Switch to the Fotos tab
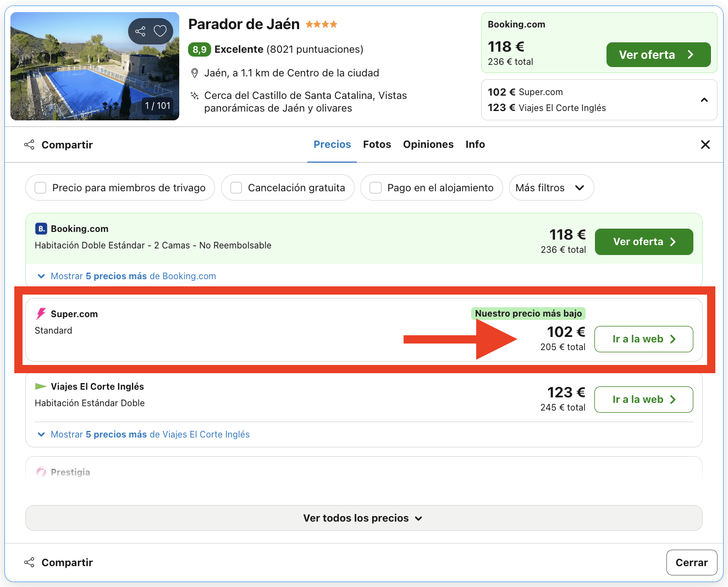Viewport: 728px width, 587px height. tap(377, 145)
